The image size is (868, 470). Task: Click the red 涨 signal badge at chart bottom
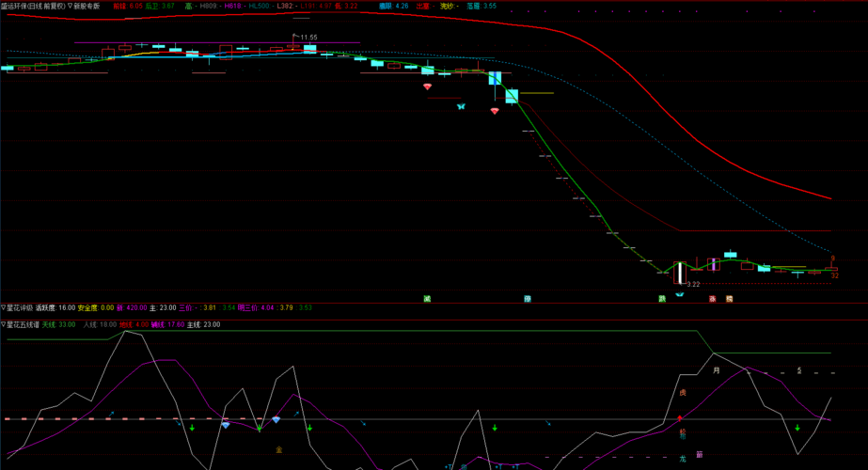[x=713, y=299]
